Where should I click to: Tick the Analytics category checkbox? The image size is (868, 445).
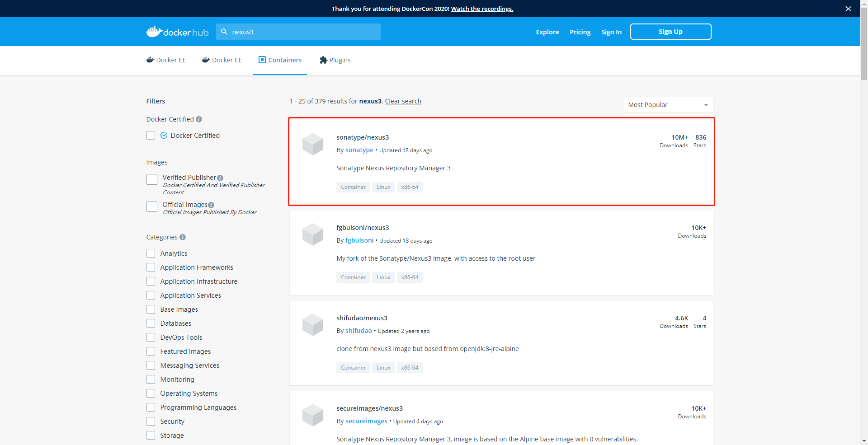pos(151,253)
